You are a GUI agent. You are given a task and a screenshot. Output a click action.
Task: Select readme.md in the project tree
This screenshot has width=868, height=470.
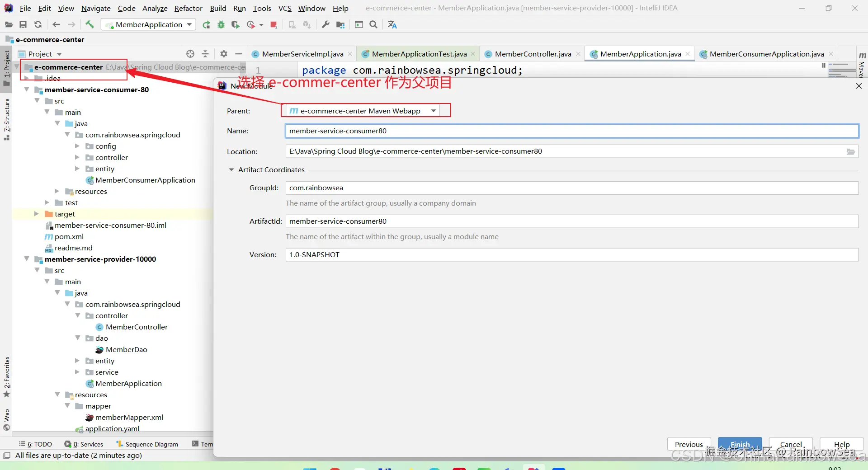pos(69,248)
